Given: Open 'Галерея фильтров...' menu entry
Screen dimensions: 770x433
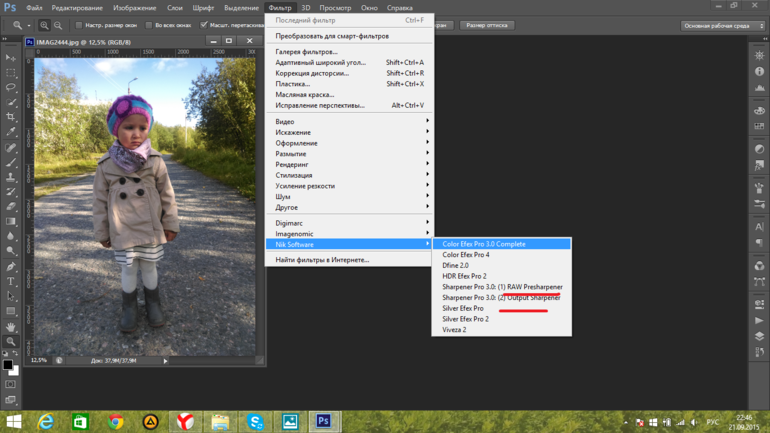Looking at the screenshot, I should [x=307, y=52].
